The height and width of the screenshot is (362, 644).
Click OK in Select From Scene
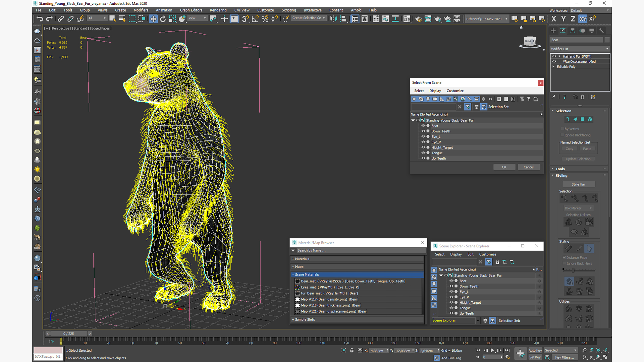pyautogui.click(x=504, y=167)
